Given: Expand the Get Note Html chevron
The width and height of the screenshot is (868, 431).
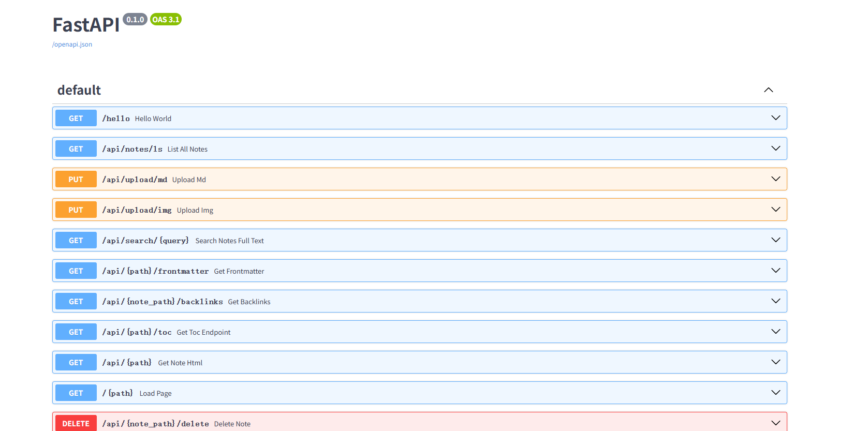Looking at the screenshot, I should 776,362.
